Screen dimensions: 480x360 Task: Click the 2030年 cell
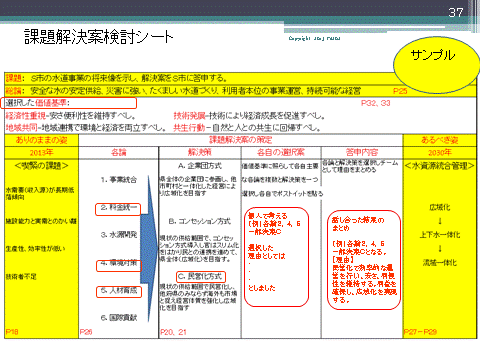click(440, 153)
